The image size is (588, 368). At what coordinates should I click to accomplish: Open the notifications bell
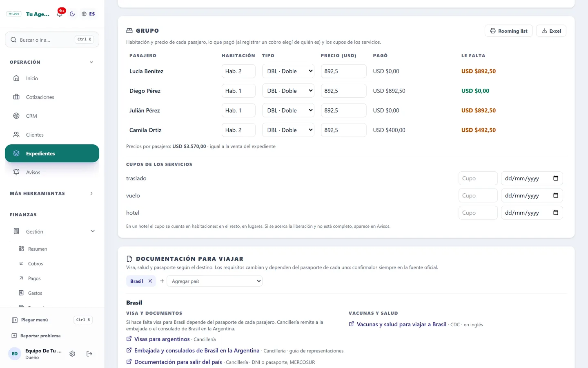(60, 13)
